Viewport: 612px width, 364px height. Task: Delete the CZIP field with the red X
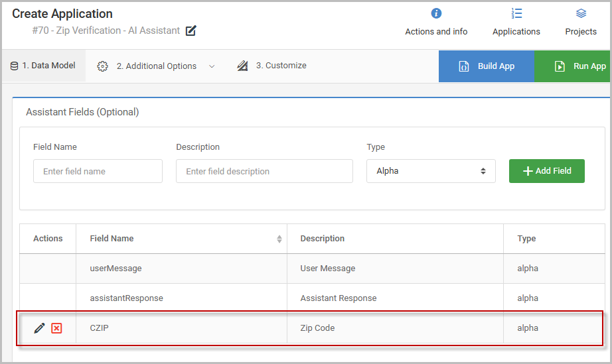(x=56, y=328)
